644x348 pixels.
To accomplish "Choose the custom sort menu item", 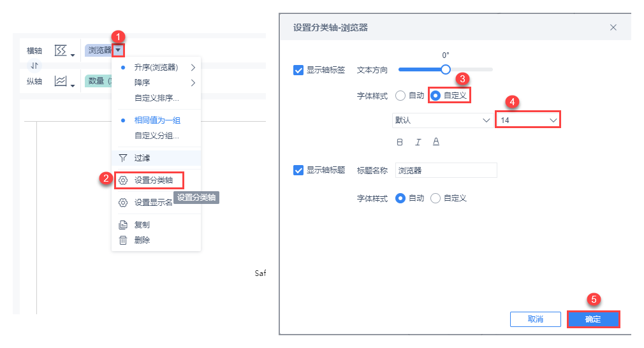I will click(157, 98).
